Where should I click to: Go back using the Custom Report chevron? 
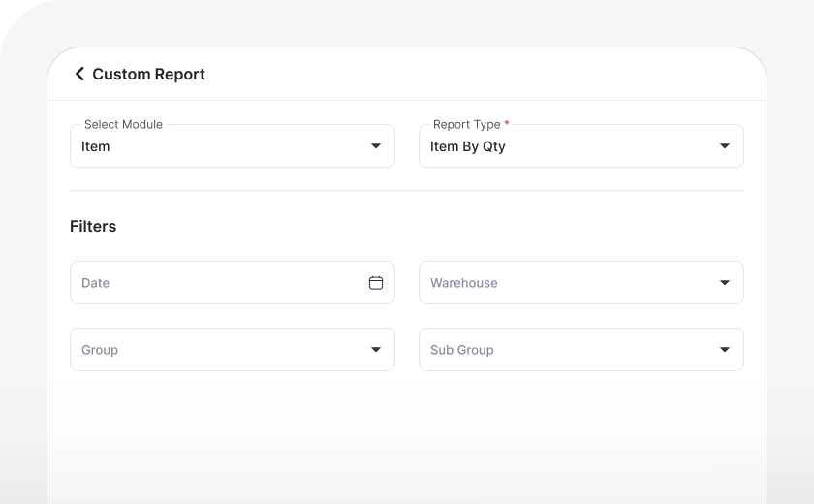click(x=79, y=74)
